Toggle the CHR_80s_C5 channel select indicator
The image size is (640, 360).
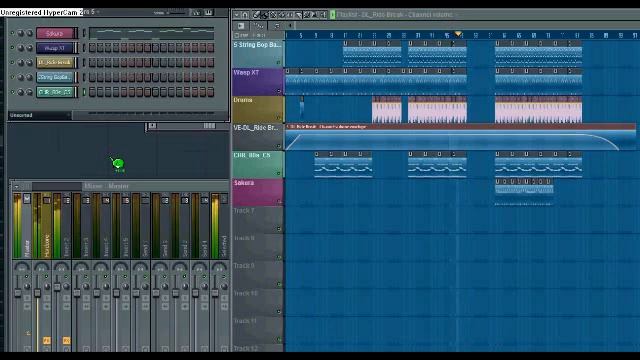84,92
